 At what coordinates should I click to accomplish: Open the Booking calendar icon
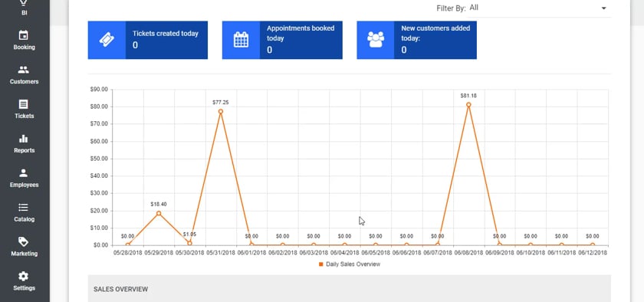24,35
